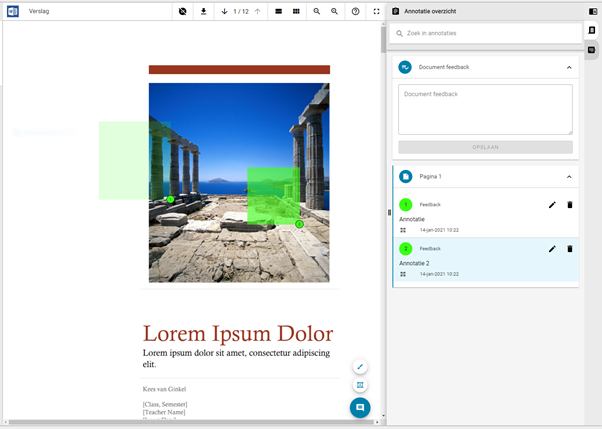Focus the Zoek in annotaties search field
Image resolution: width=602 pixels, height=429 pixels.
coord(485,33)
